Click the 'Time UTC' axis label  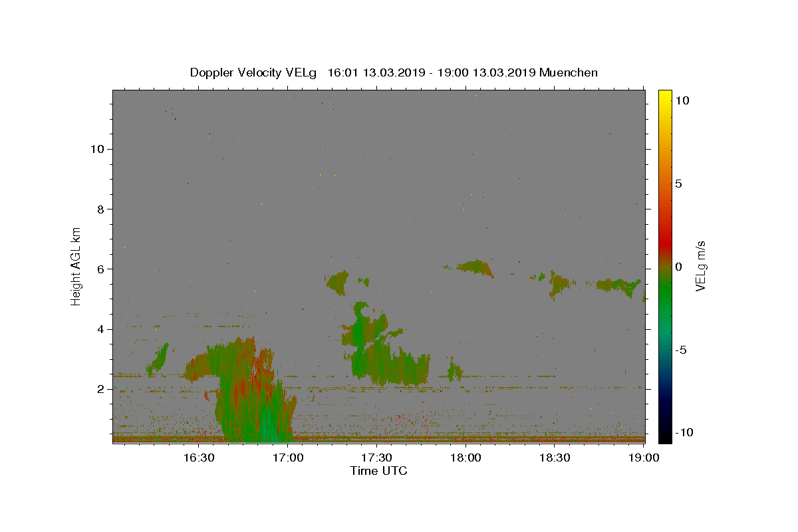coord(378,471)
